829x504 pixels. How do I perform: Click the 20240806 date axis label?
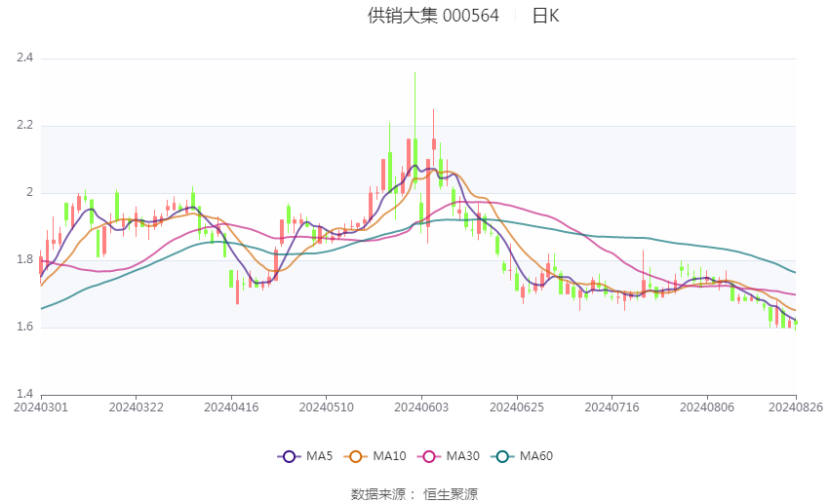click(x=707, y=407)
